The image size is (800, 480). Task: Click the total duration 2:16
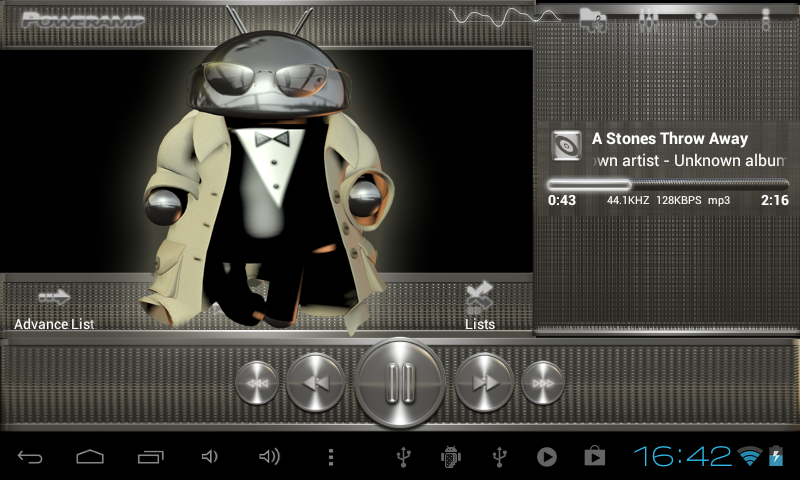[774, 200]
